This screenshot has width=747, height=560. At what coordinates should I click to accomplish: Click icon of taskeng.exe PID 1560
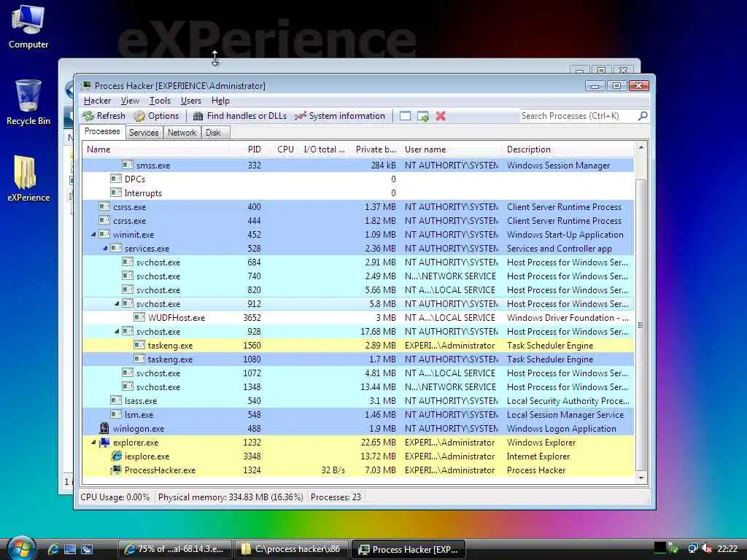pos(139,345)
